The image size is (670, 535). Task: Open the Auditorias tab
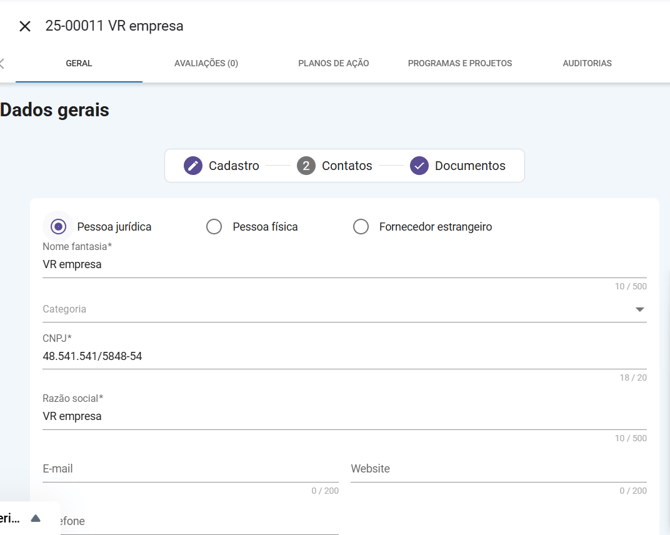coord(587,63)
